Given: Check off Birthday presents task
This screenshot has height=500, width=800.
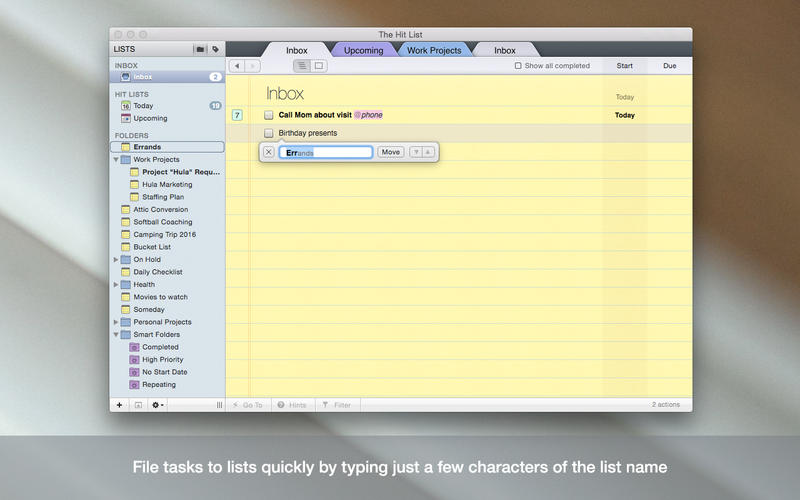Looking at the screenshot, I should [269, 133].
